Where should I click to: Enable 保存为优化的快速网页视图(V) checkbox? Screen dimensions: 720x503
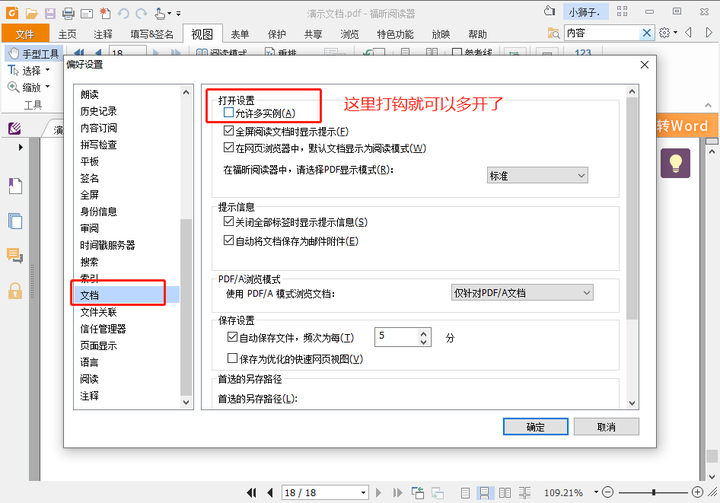point(232,358)
